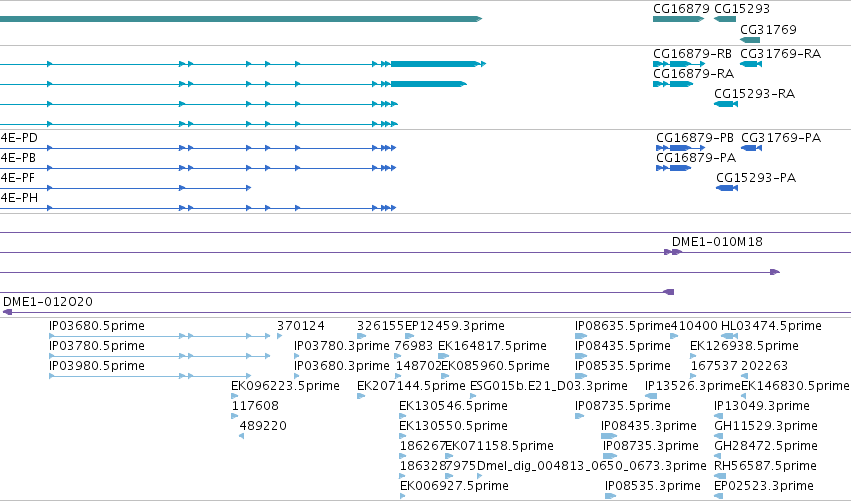851x501 pixels.
Task: Click EST label EK207144.5prime
Action: pos(411,386)
